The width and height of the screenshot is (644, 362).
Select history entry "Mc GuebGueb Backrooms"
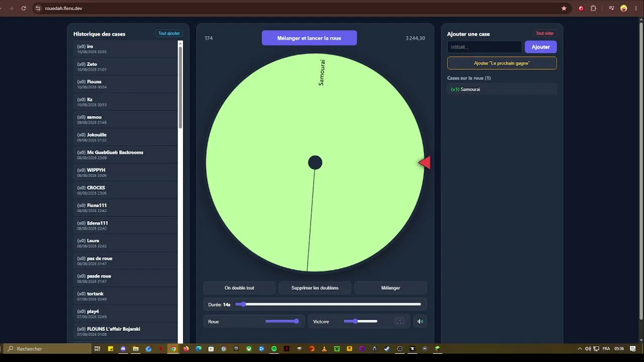125,155
